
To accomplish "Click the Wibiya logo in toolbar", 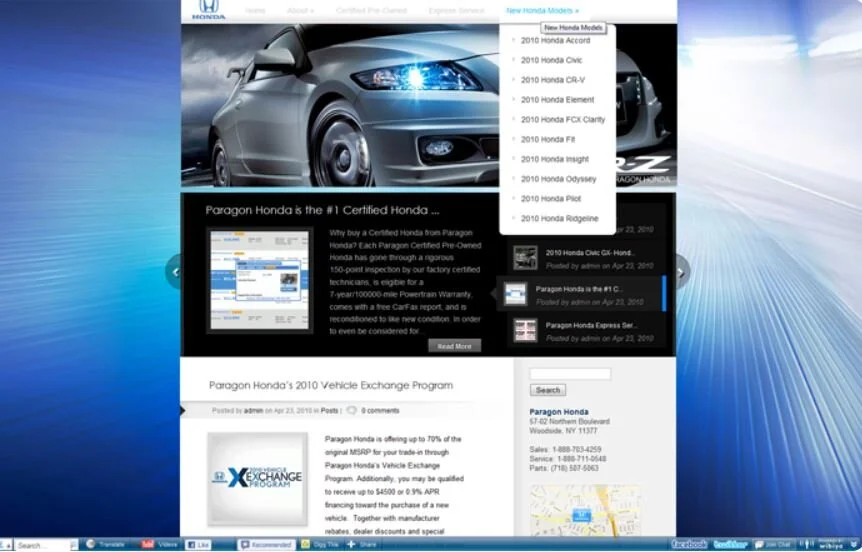I will [831, 545].
